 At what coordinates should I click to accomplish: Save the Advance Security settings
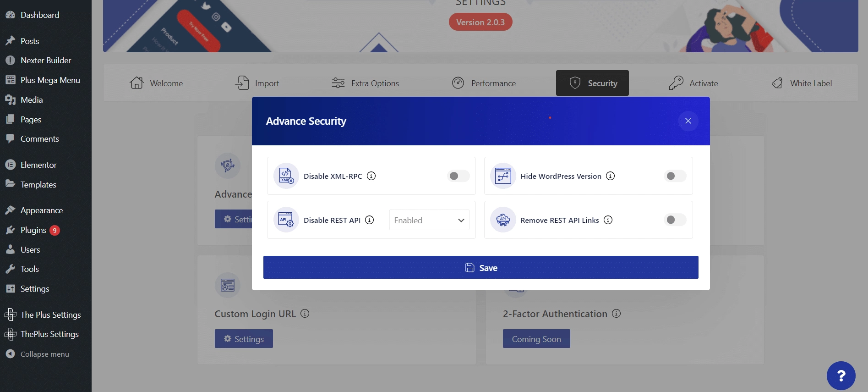tap(480, 267)
